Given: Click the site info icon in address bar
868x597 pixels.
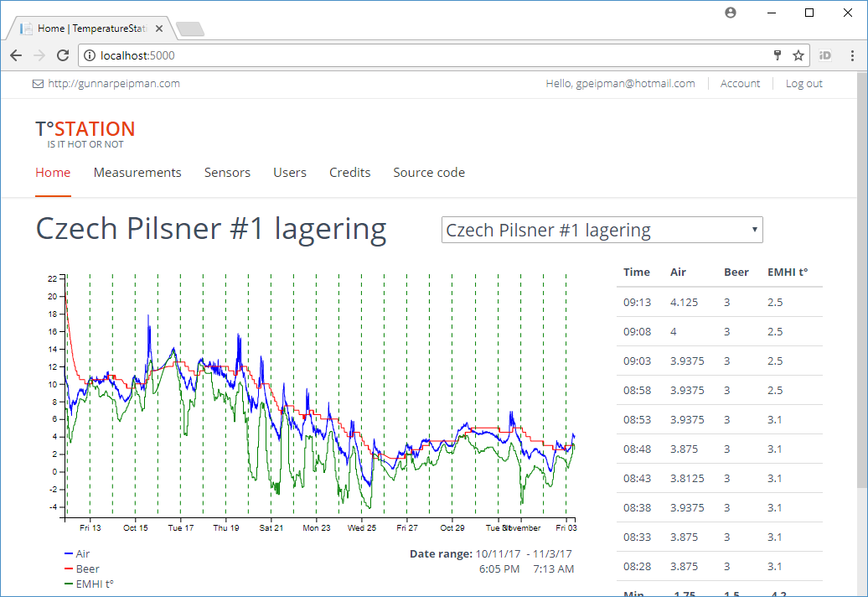Looking at the screenshot, I should (x=90, y=55).
